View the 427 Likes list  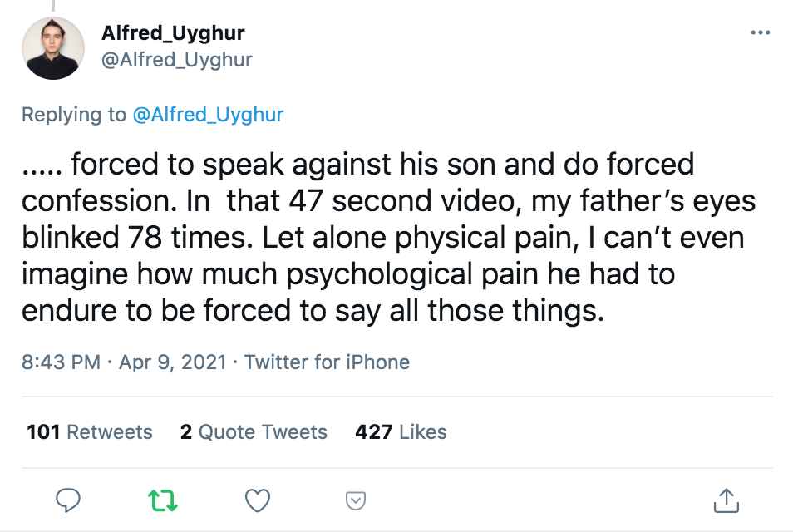(x=401, y=432)
